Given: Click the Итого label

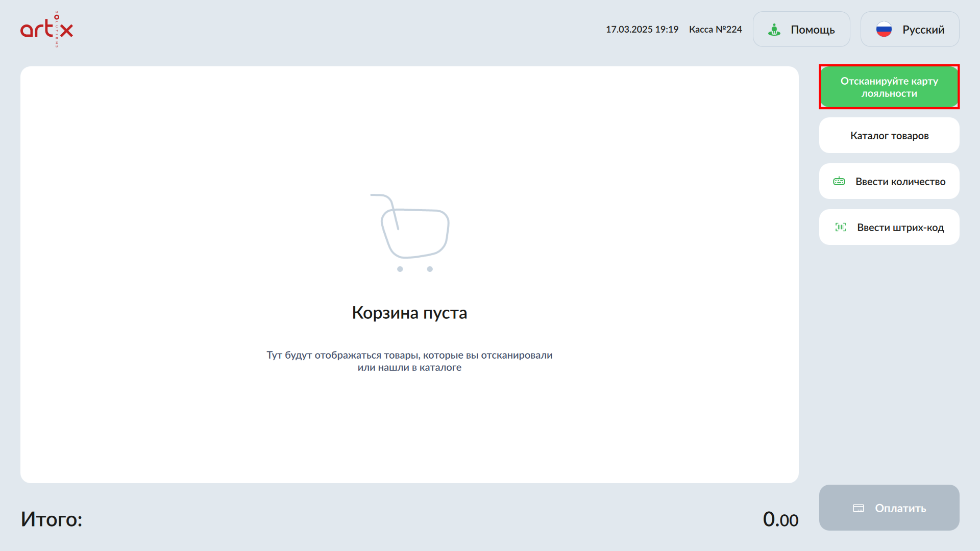Looking at the screenshot, I should pos(52,519).
